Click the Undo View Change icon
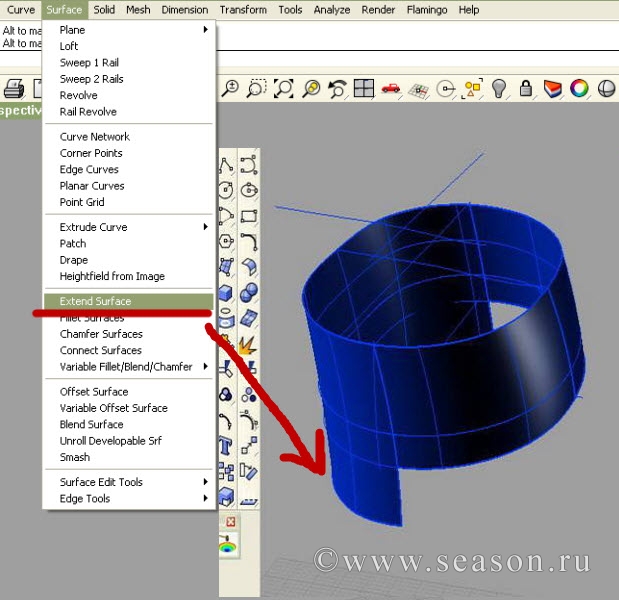Viewport: 619px width, 600px height. (337, 89)
